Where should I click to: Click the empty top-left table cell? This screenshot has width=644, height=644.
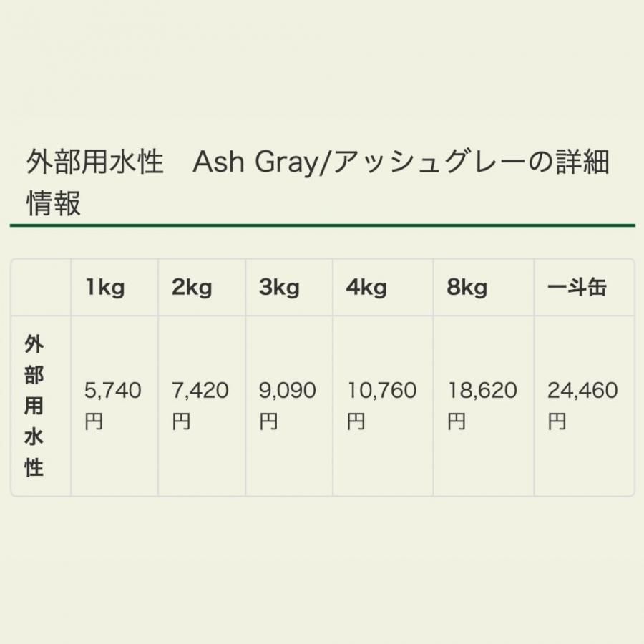tap(41, 287)
